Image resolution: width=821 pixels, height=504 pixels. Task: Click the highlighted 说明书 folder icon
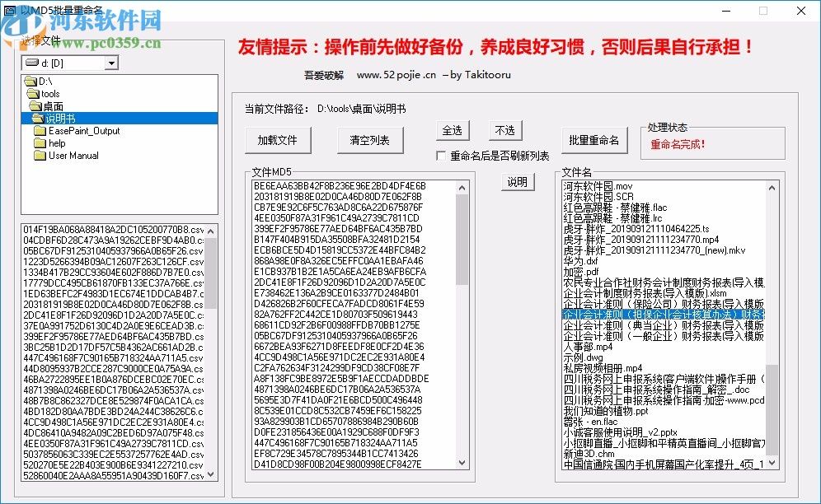click(x=38, y=118)
